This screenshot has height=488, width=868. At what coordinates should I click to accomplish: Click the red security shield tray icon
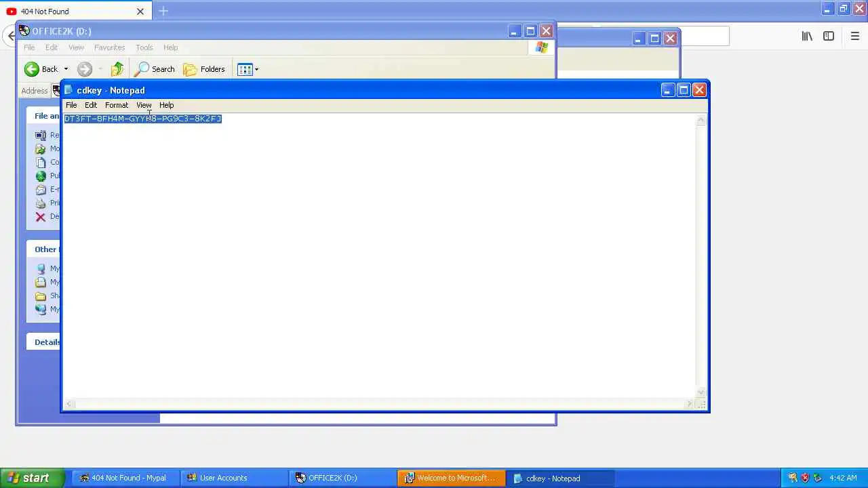tap(805, 478)
